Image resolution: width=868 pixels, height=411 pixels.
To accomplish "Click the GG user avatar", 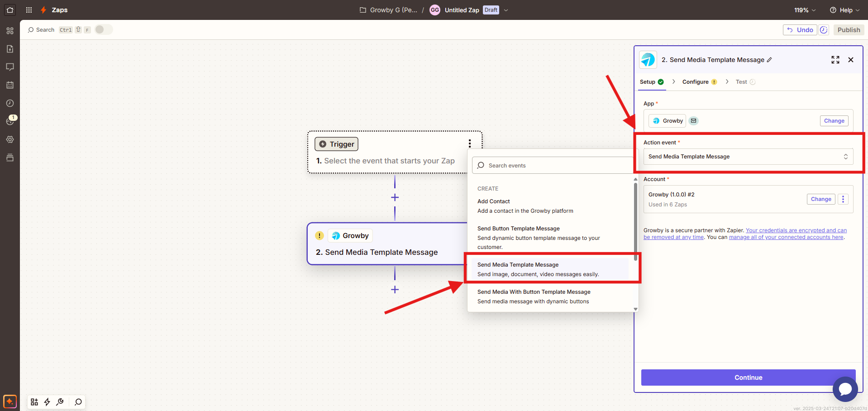I will click(x=435, y=10).
